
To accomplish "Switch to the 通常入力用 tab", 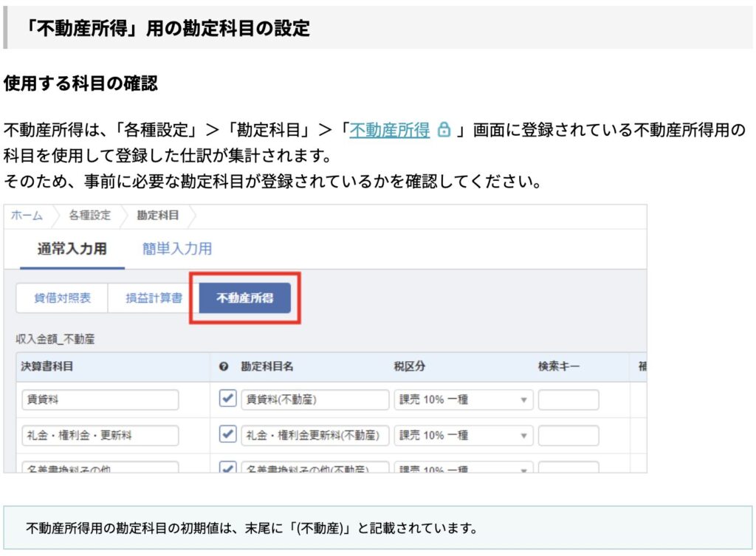I will point(72,249).
